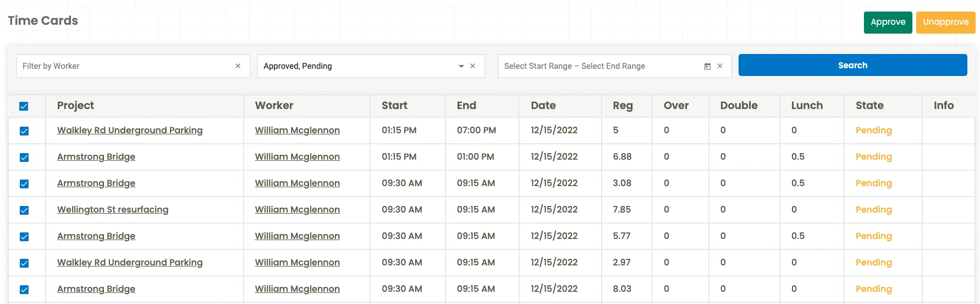Image resolution: width=980 pixels, height=304 pixels.
Task: Open the Wellington St resurfacing project link
Action: (x=113, y=209)
